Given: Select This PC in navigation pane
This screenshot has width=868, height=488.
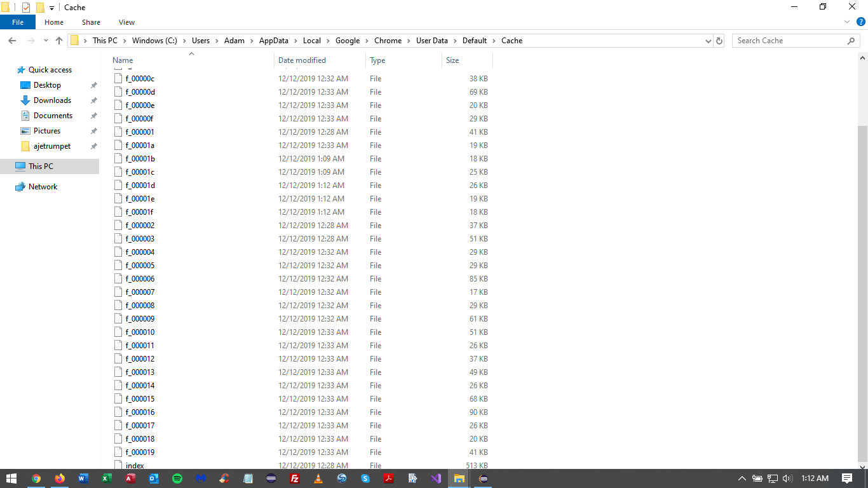Looking at the screenshot, I should click(41, 166).
